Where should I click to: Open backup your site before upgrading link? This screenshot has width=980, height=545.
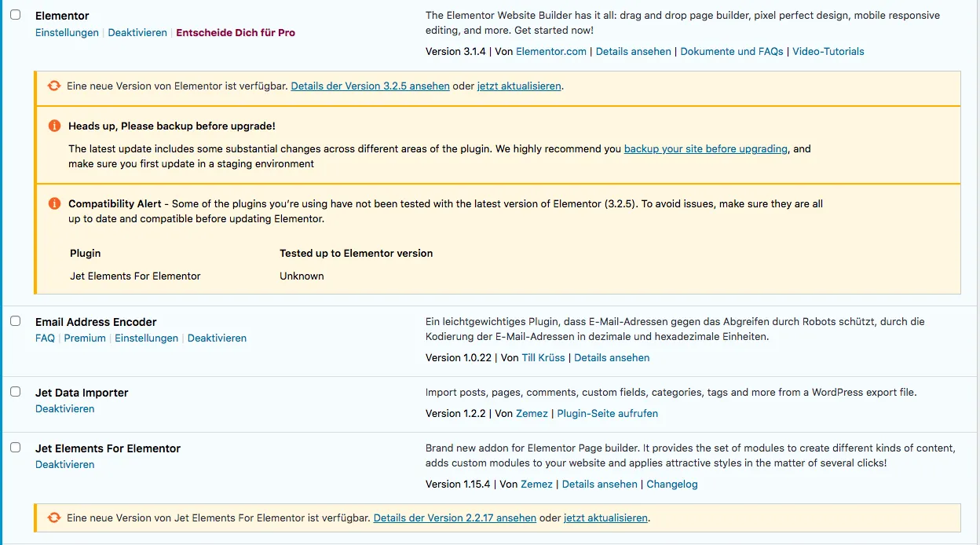point(706,149)
